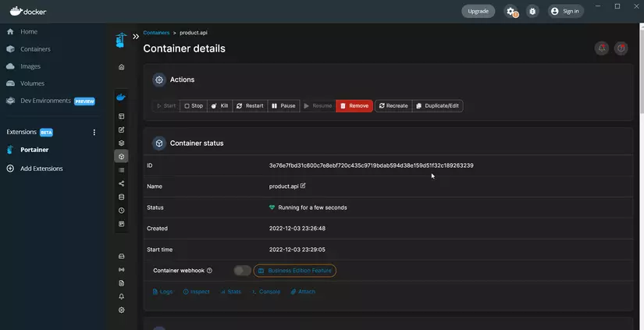
Task: Open the Volumes database icon in Portainer sidebar
Action: click(121, 197)
